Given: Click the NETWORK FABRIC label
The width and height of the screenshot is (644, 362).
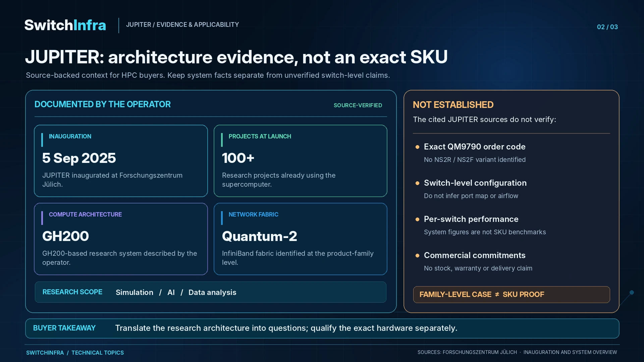Looking at the screenshot, I should coord(254,215).
